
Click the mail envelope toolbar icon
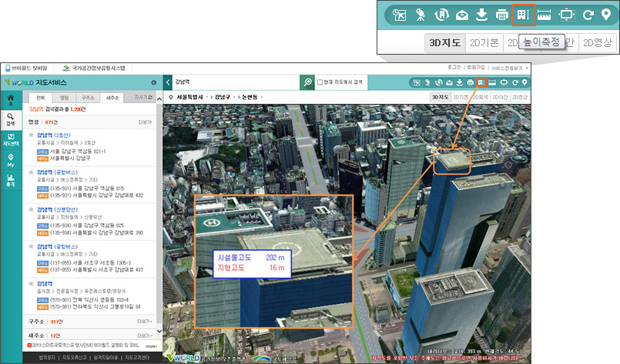coord(449,82)
